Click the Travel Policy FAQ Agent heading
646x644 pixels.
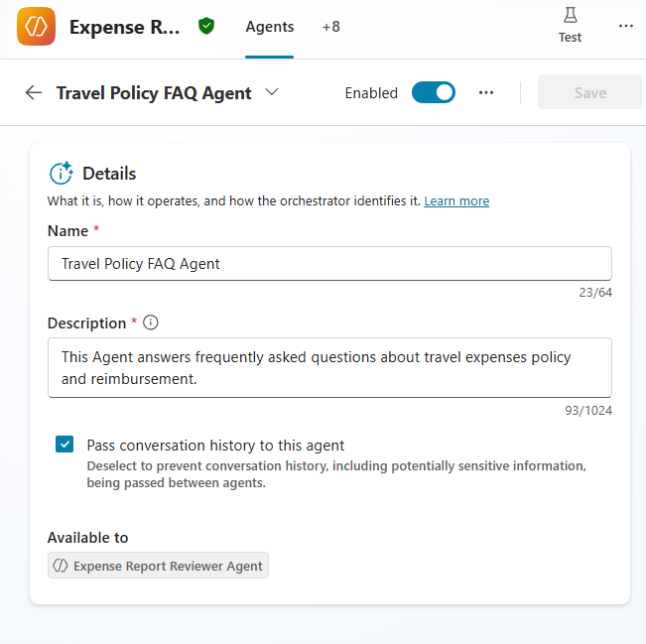154,93
